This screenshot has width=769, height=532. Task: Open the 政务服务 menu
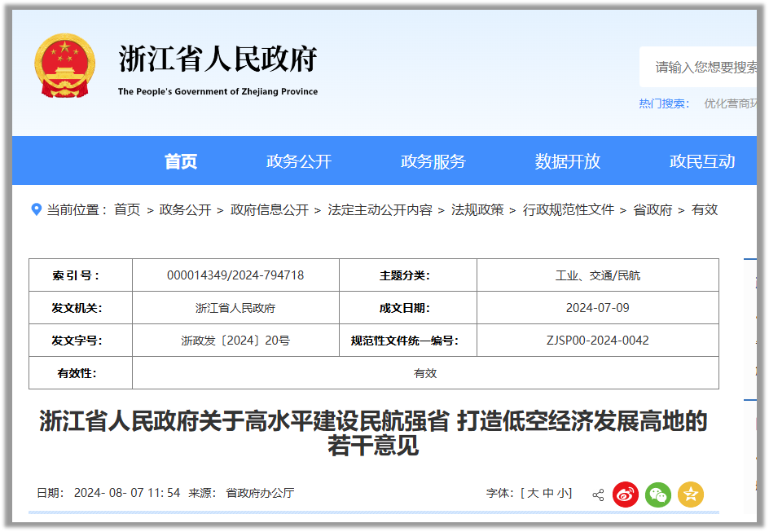[432, 160]
